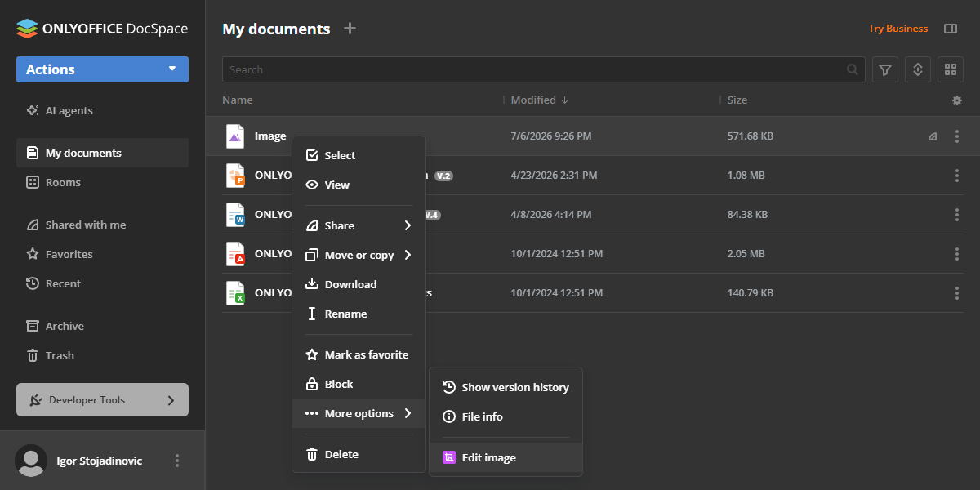Toggle the info panel icon
This screenshot has width=980, height=490.
tap(951, 29)
